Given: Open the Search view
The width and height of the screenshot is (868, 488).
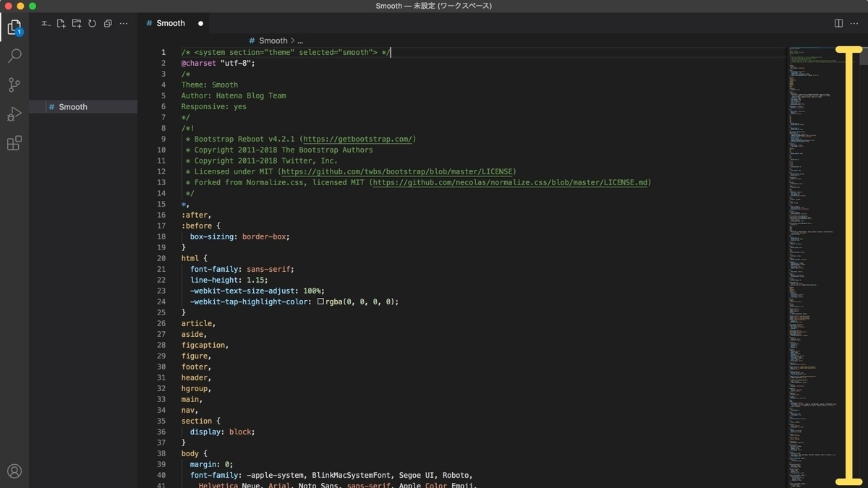Looking at the screenshot, I should coord(14,56).
